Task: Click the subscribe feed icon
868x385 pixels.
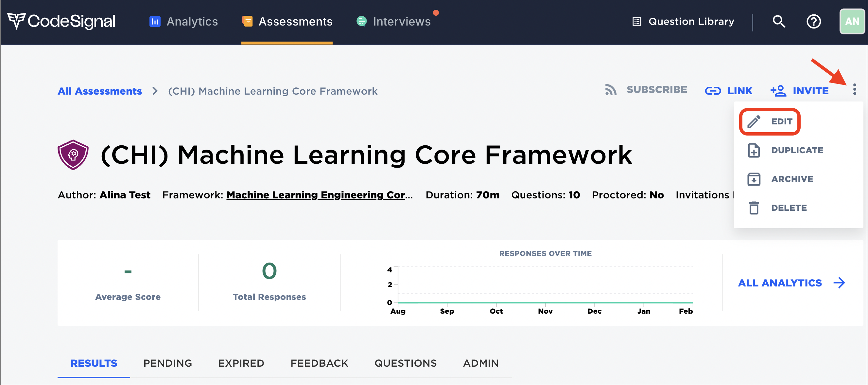Action: [x=611, y=90]
